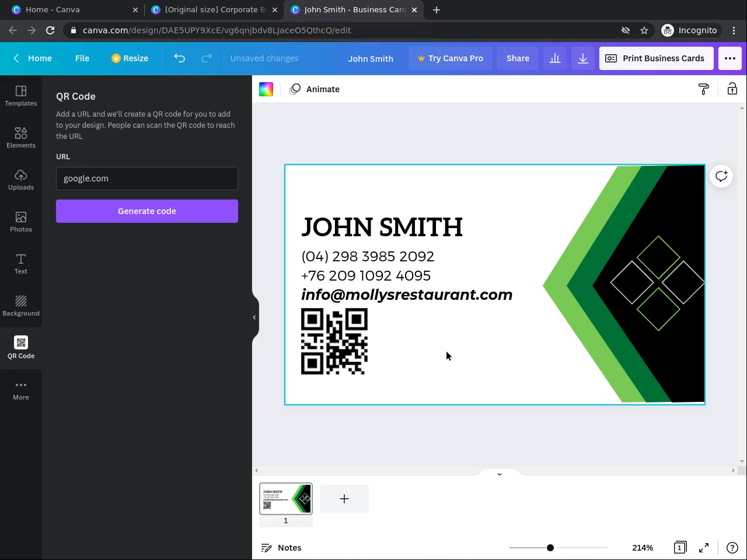This screenshot has width=747, height=560.
Task: Open the Help question mark button
Action: coord(732,548)
